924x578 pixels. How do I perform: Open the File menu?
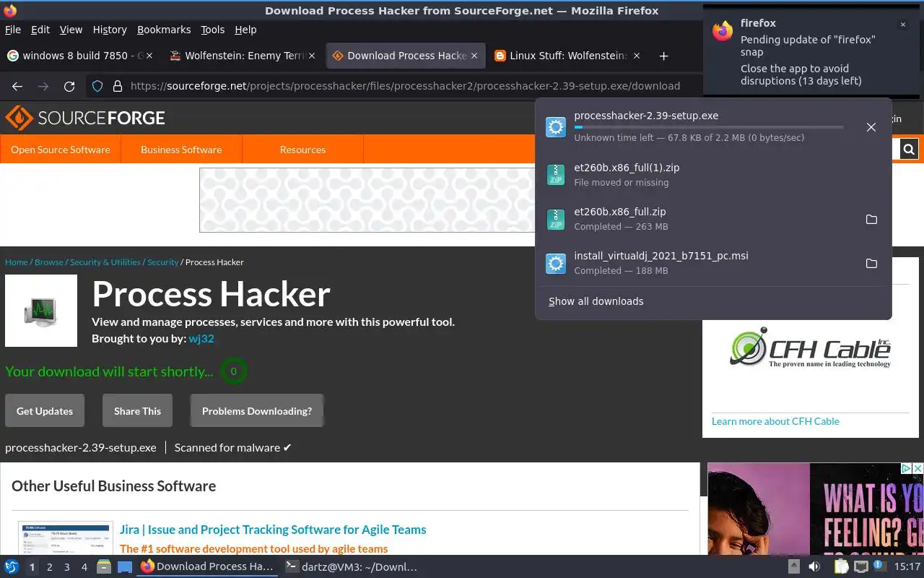(x=13, y=30)
